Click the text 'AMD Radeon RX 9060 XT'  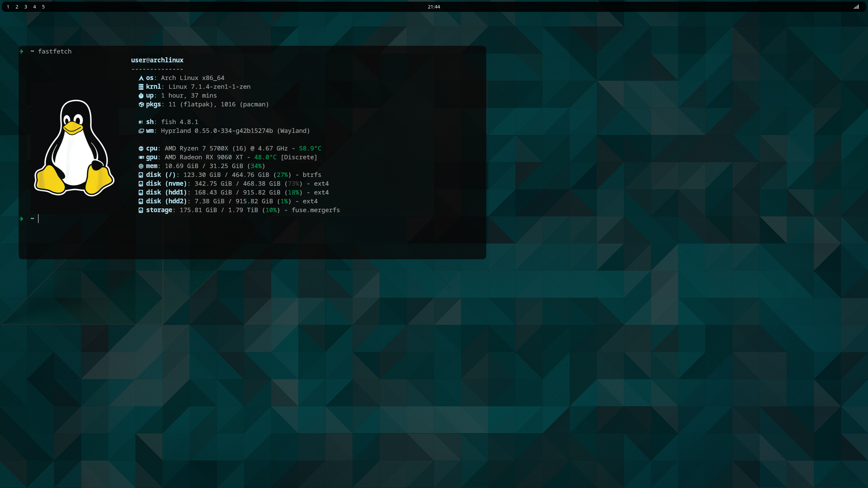tap(204, 157)
